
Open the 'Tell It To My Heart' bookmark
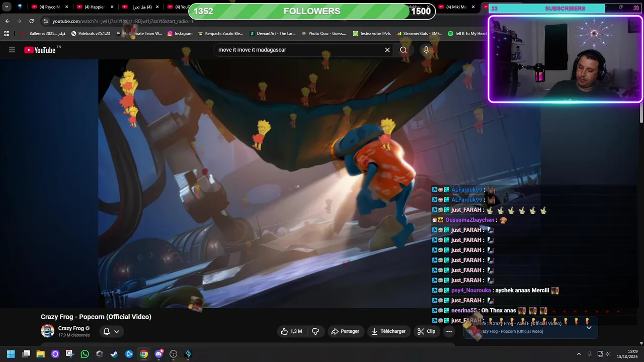pos(467,34)
